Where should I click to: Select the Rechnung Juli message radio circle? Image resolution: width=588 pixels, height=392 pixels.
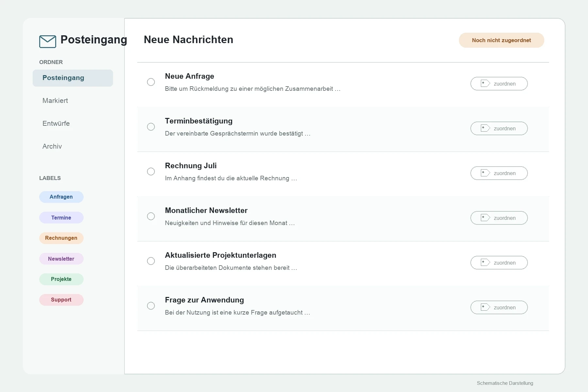151,171
